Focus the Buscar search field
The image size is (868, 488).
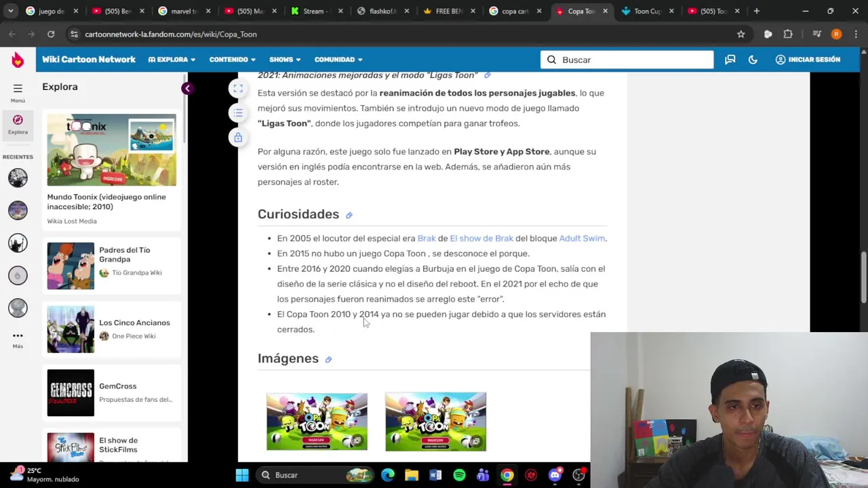pos(627,60)
